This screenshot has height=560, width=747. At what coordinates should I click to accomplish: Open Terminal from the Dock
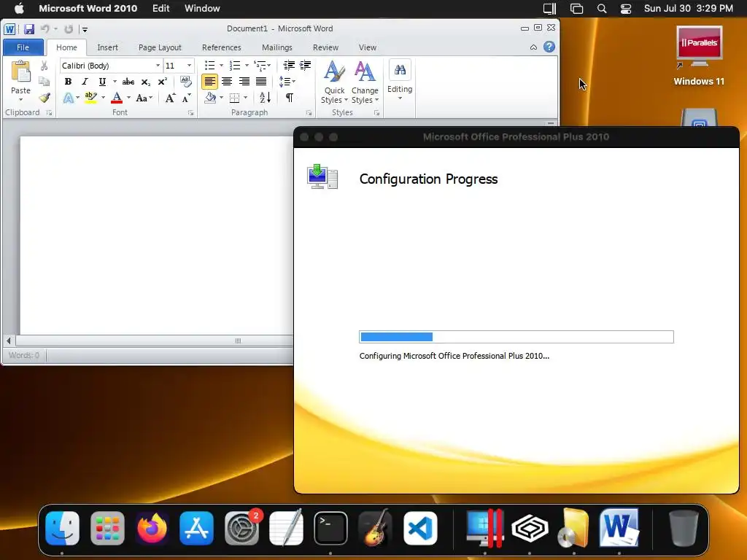(x=330, y=528)
